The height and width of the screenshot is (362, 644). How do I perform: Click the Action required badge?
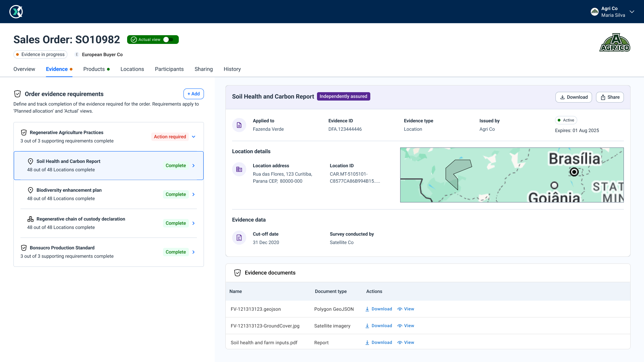coord(170,137)
